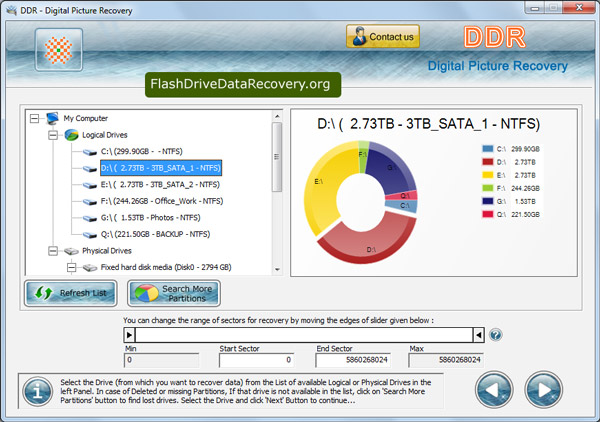The height and width of the screenshot is (422, 600).
Task: Open the slider help question mark icon
Action: 496,335
